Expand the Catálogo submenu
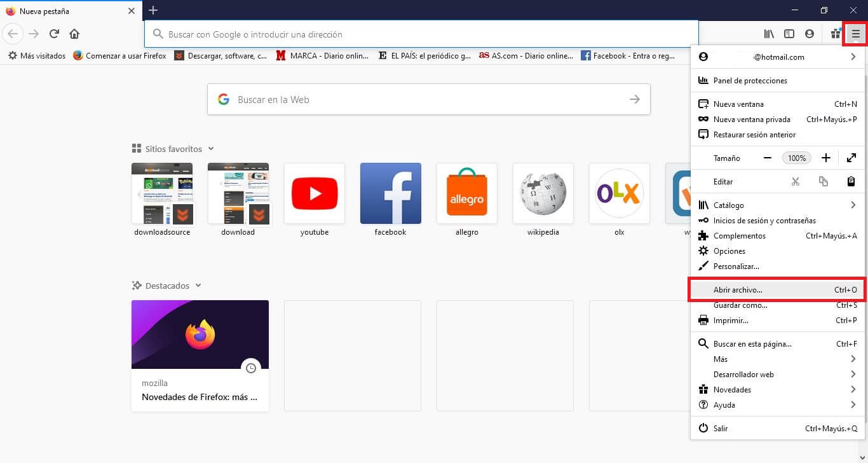Viewport: 868px width, 463px height. [x=778, y=205]
